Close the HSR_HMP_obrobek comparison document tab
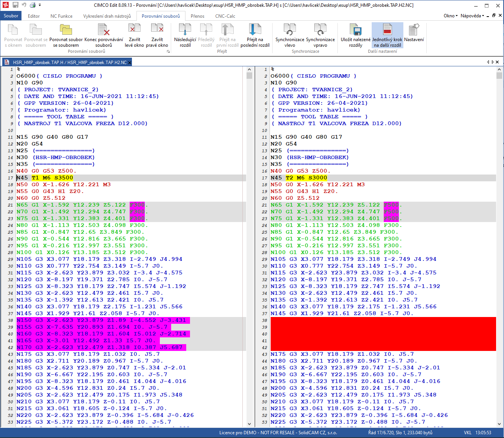The image size is (504, 438). (x=130, y=63)
